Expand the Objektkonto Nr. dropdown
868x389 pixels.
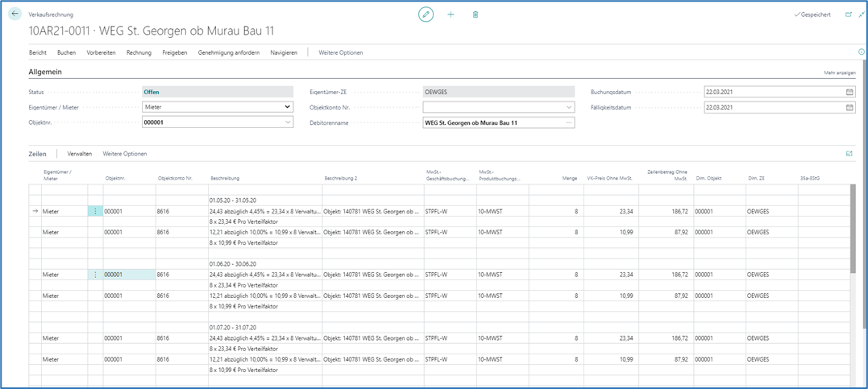[569, 107]
